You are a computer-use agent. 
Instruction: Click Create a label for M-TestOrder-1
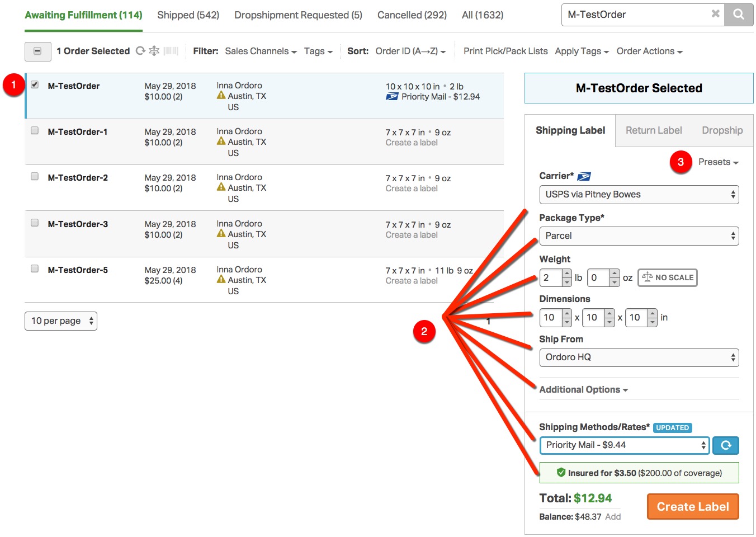412,143
